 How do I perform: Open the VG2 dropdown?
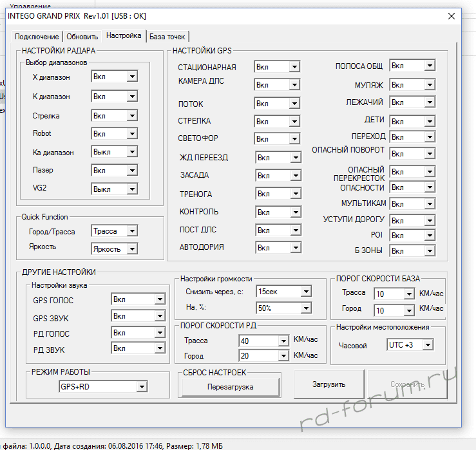coord(115,189)
